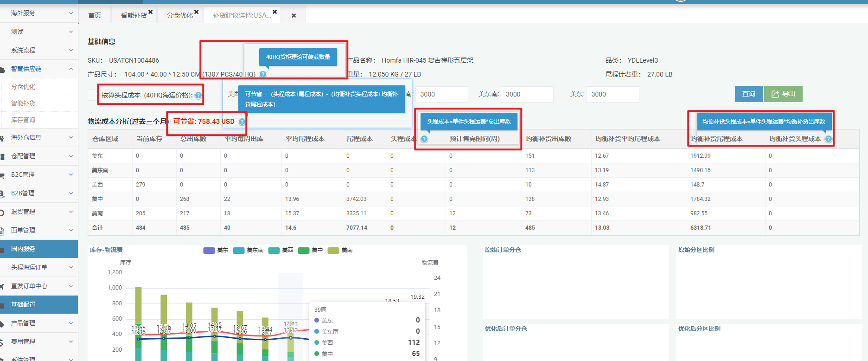Image resolution: width=868 pixels, height=361 pixels.
Task: Click help icon beside 核算头程成本 label
Action: pos(198,96)
